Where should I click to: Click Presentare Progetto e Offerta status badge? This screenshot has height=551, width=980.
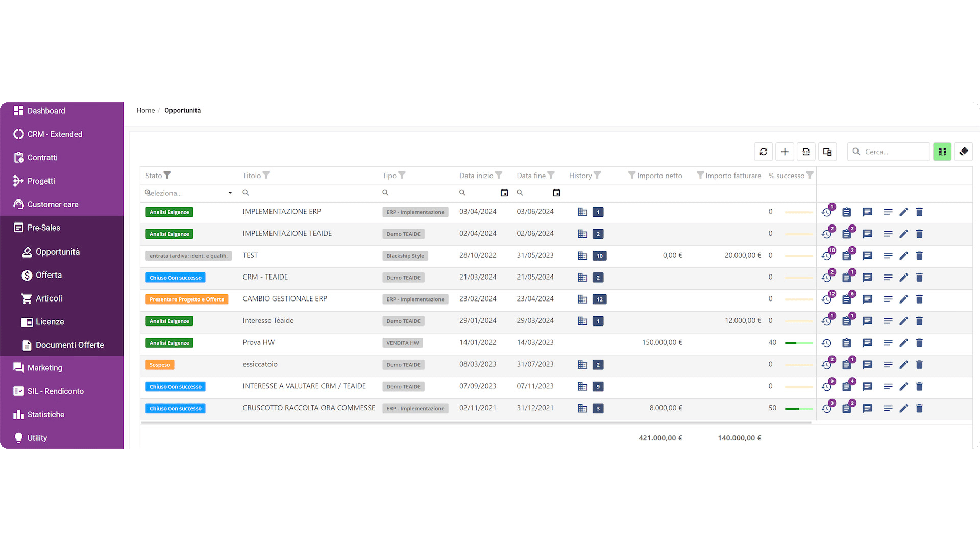(187, 299)
